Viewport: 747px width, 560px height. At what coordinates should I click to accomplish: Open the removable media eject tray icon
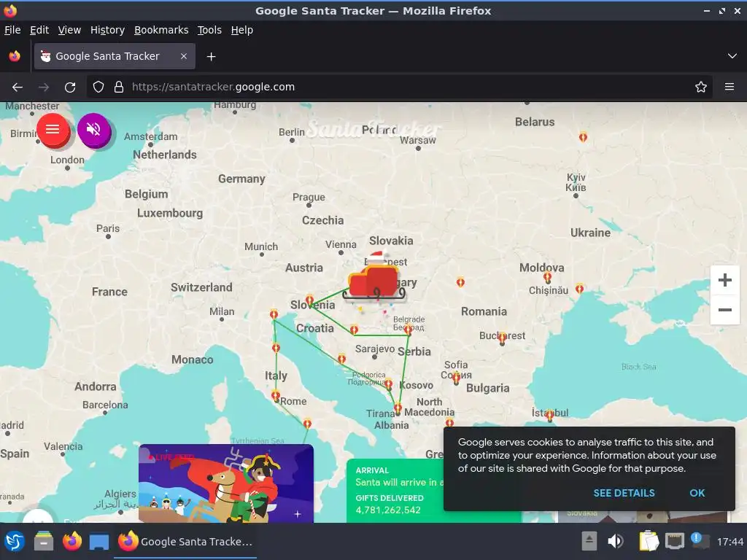pos(589,542)
